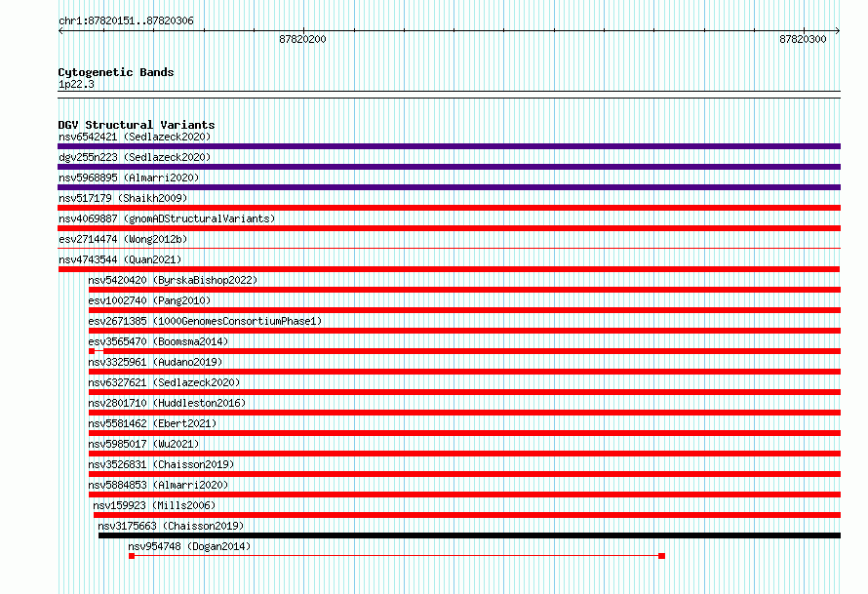
Task: Select the nsv5884853 (Almarri2020) label
Action: 158,485
